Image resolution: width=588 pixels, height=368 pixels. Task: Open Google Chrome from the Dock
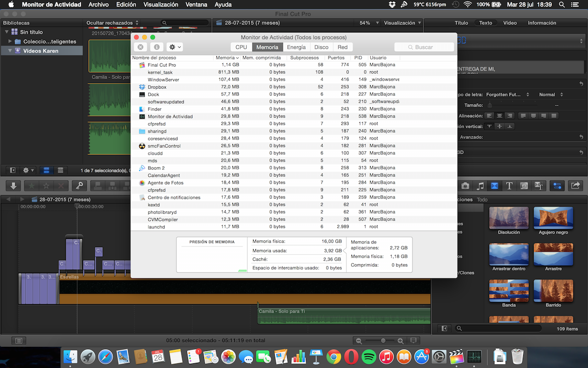point(334,356)
